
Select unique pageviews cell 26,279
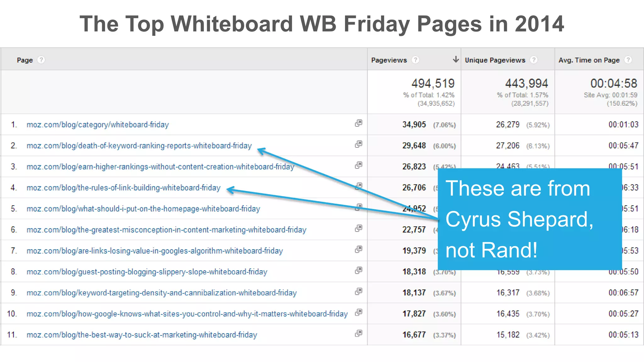[508, 125]
